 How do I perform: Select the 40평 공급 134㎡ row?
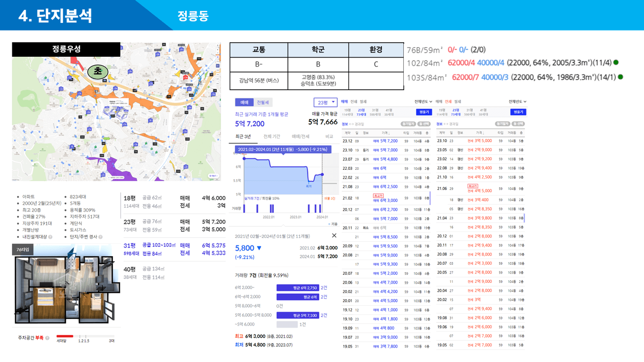coord(174,273)
